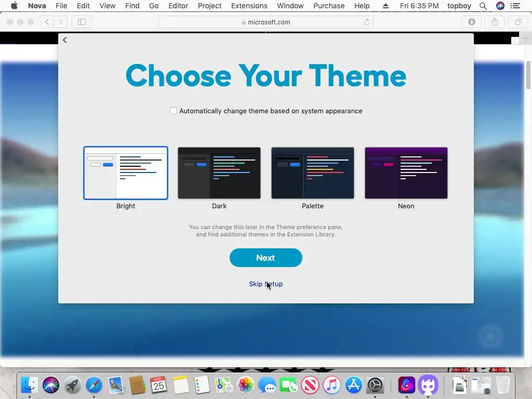Open the Window menu

290,6
